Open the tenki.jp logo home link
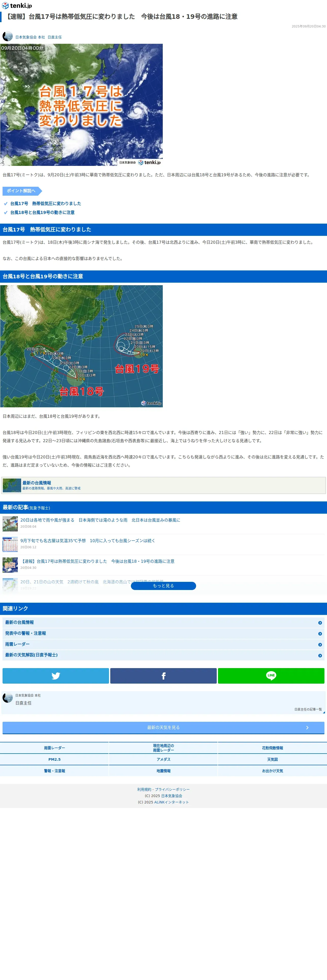 tap(17, 5)
